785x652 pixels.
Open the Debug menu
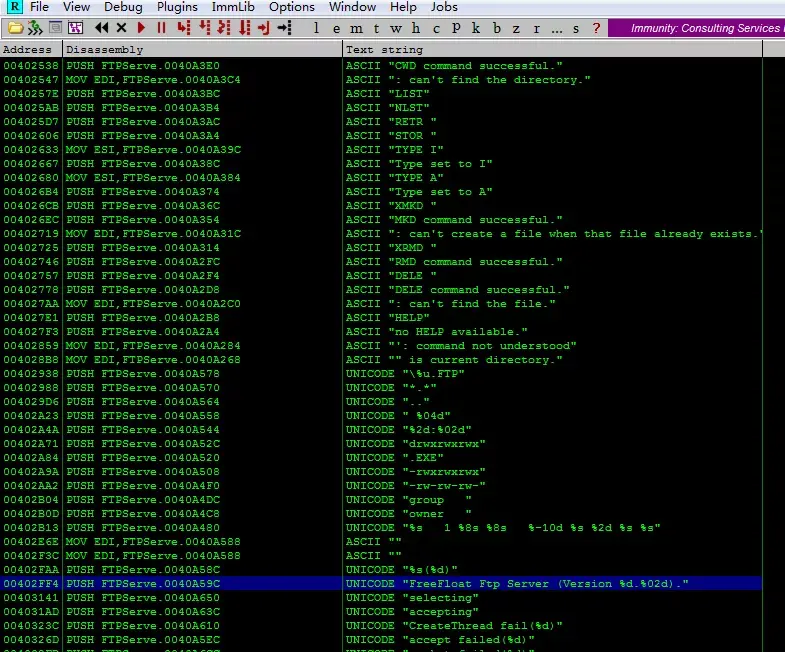point(123,7)
